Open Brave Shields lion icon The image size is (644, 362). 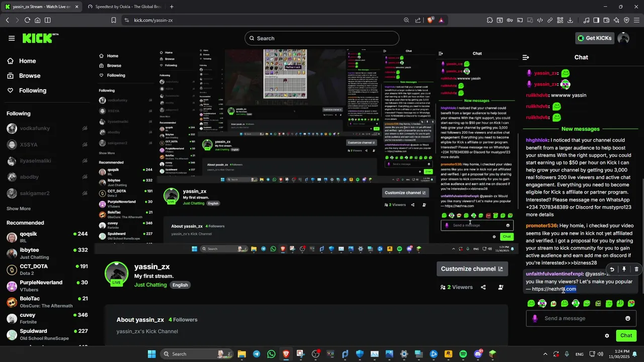431,20
